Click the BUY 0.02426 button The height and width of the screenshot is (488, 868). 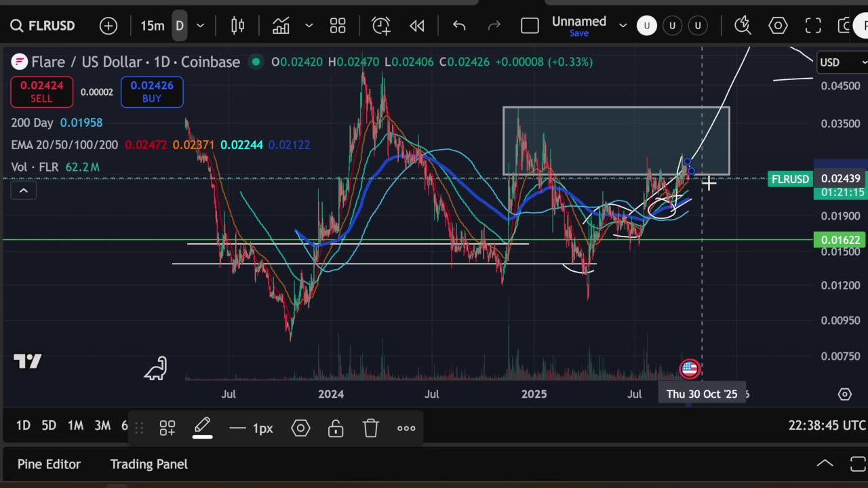pos(152,92)
